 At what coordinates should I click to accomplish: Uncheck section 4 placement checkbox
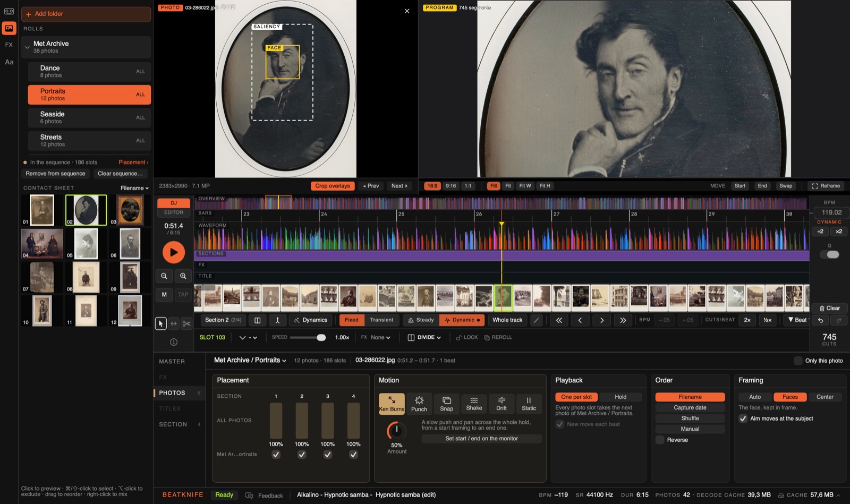353,455
